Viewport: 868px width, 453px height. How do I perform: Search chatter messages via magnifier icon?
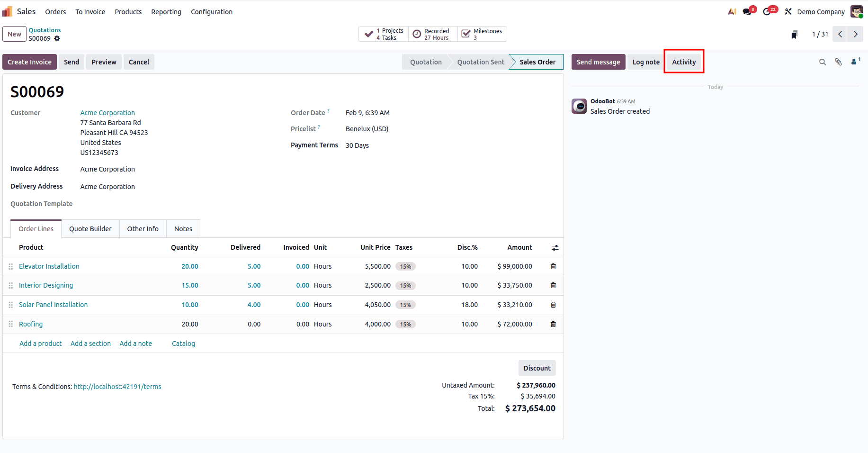(823, 62)
